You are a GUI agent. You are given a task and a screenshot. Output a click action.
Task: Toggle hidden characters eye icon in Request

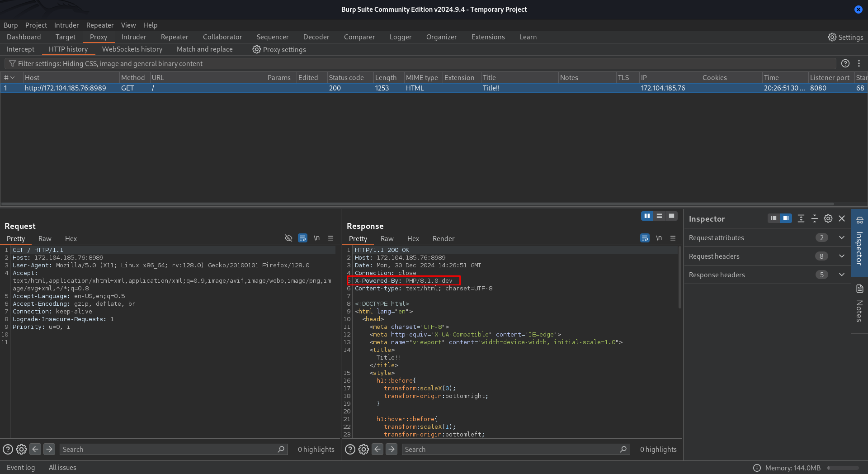[288, 238]
